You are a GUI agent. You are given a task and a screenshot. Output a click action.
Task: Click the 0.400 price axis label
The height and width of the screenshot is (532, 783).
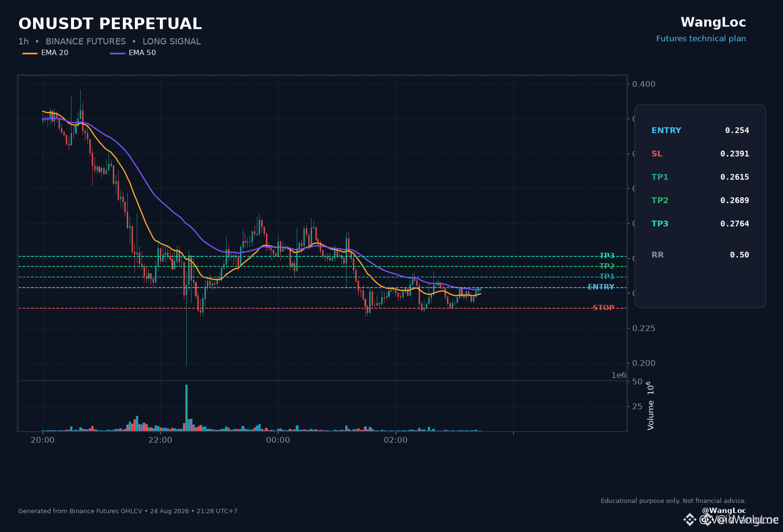tap(644, 84)
